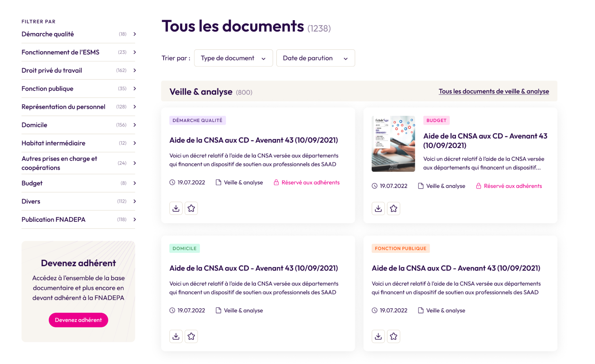Star the Fonction publique card document

tap(393, 336)
